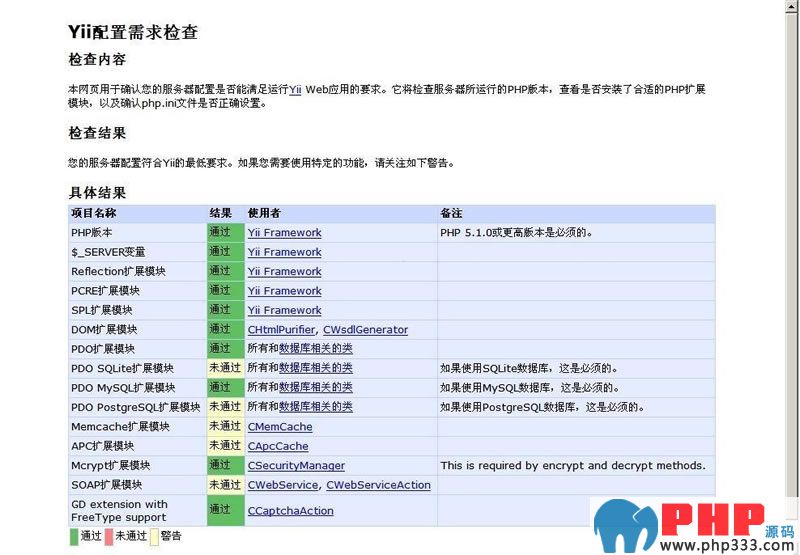Click the 未通过 result for APC扩展模块

(226, 446)
